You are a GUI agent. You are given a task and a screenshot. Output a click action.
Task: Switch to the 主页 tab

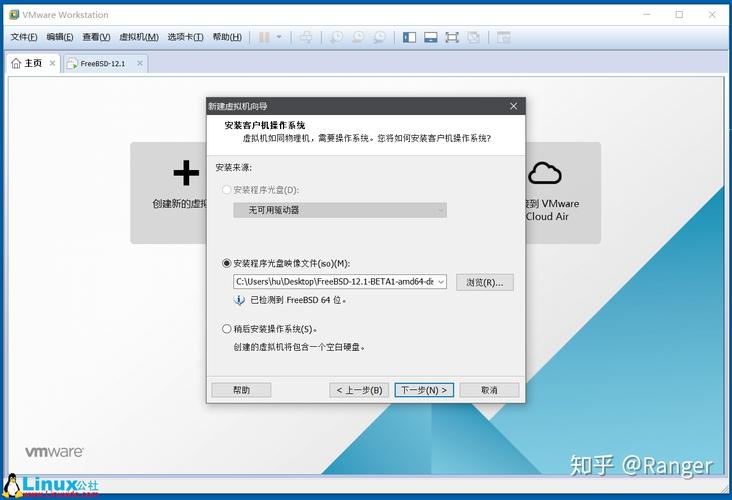pyautogui.click(x=33, y=63)
